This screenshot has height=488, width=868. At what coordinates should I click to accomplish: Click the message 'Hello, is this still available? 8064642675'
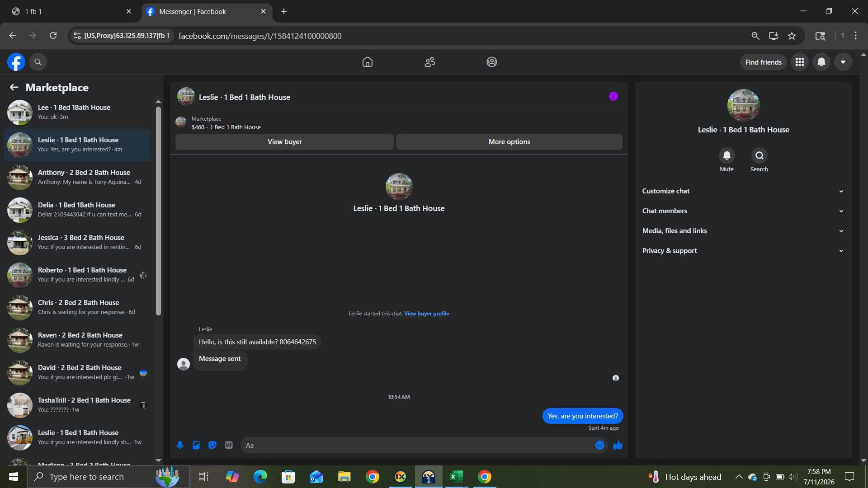click(257, 342)
